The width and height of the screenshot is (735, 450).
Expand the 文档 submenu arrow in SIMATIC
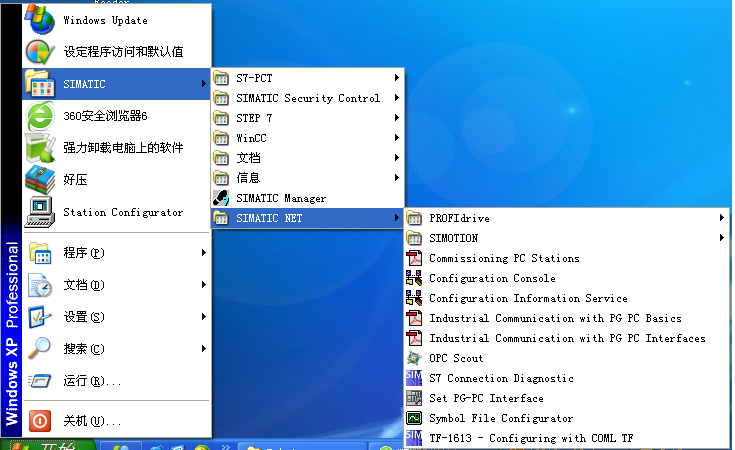click(x=397, y=158)
